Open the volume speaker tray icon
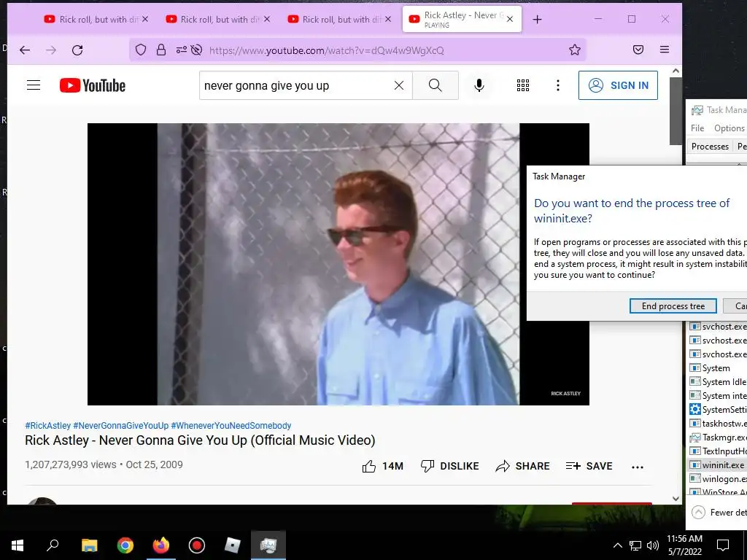The width and height of the screenshot is (747, 560). pyautogui.click(x=653, y=545)
